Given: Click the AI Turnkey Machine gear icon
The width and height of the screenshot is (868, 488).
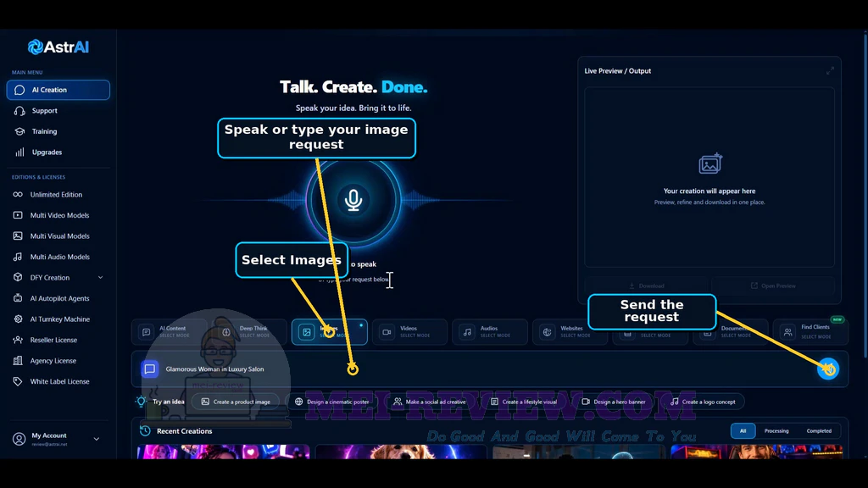Looking at the screenshot, I should click(x=18, y=319).
